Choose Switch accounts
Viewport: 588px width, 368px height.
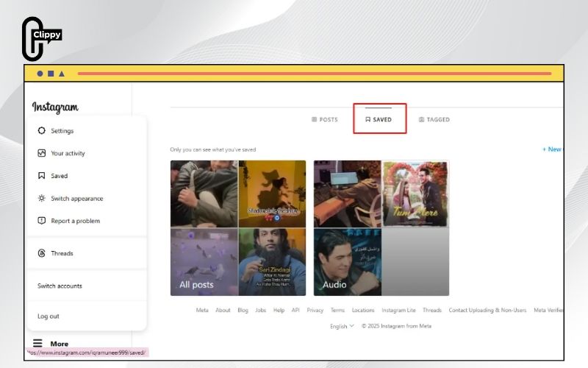87,286
